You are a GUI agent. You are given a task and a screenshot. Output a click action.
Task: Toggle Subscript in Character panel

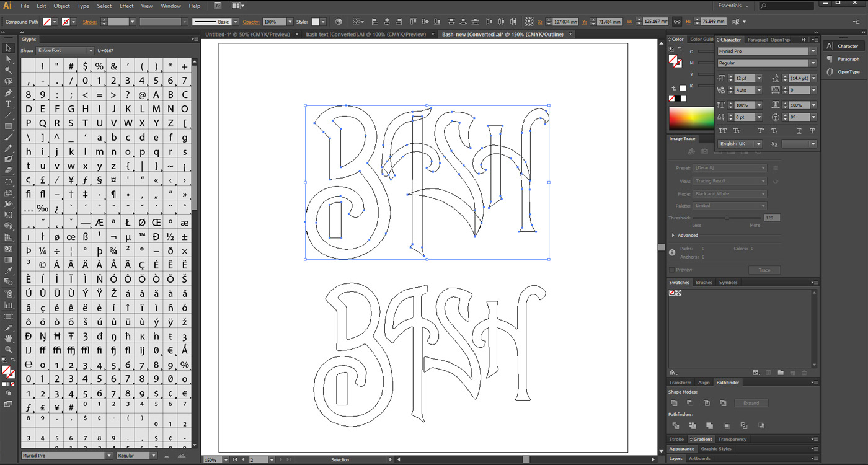coord(774,131)
